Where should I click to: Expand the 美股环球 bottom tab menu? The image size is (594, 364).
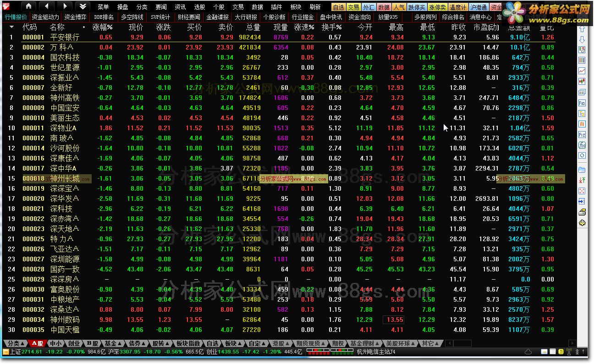[400, 343]
